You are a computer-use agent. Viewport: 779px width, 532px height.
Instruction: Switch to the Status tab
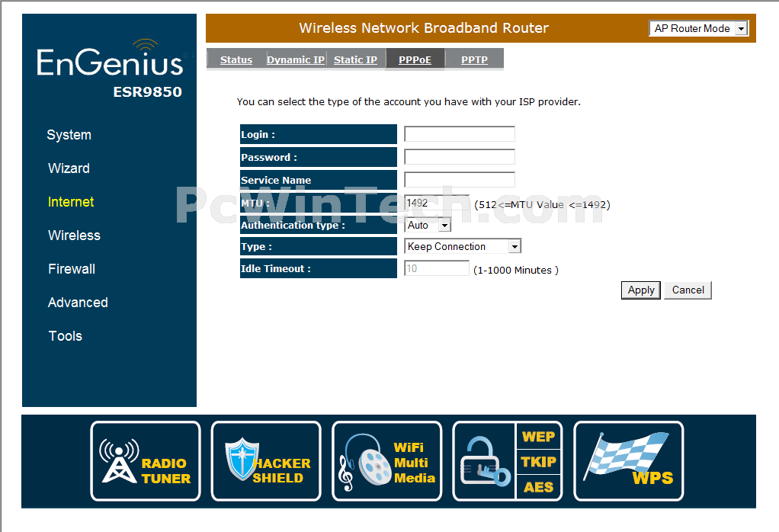tap(236, 59)
